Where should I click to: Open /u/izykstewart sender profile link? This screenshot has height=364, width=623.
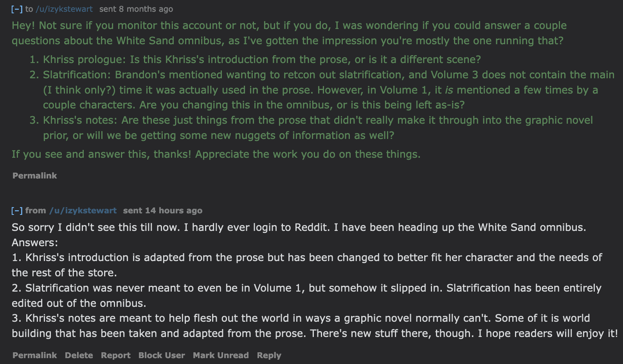pyautogui.click(x=83, y=211)
